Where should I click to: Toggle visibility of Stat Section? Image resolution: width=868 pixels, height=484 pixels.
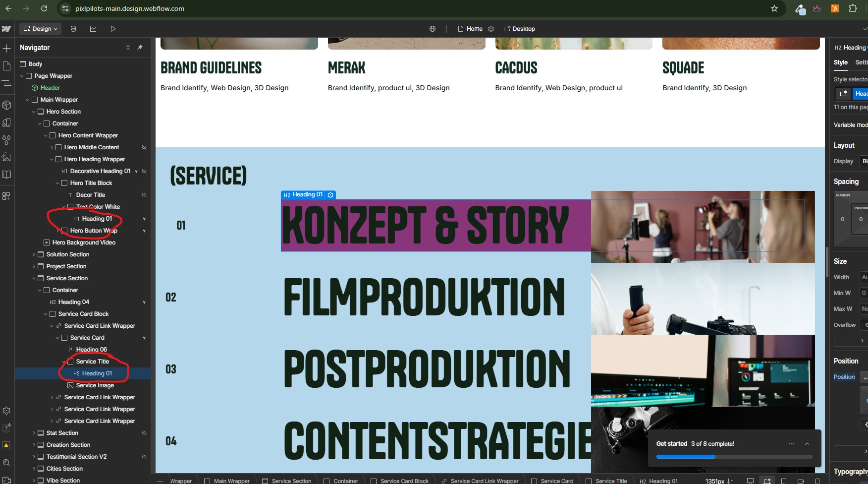point(144,433)
